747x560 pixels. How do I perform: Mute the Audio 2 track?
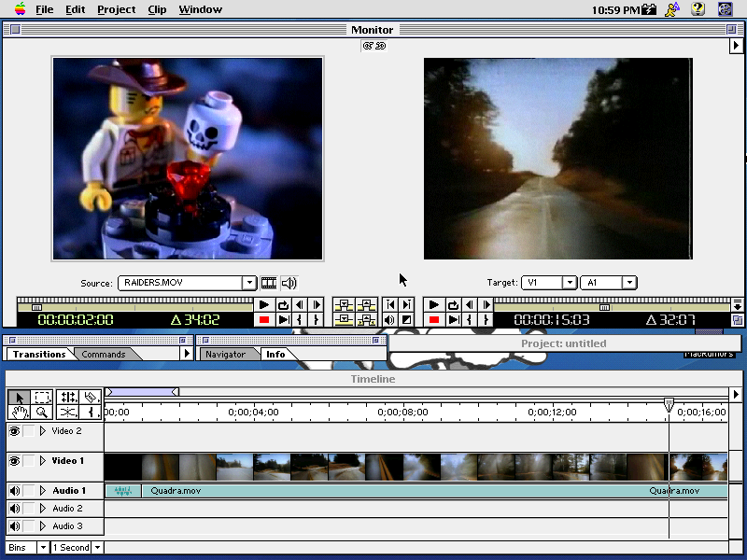pos(14,509)
